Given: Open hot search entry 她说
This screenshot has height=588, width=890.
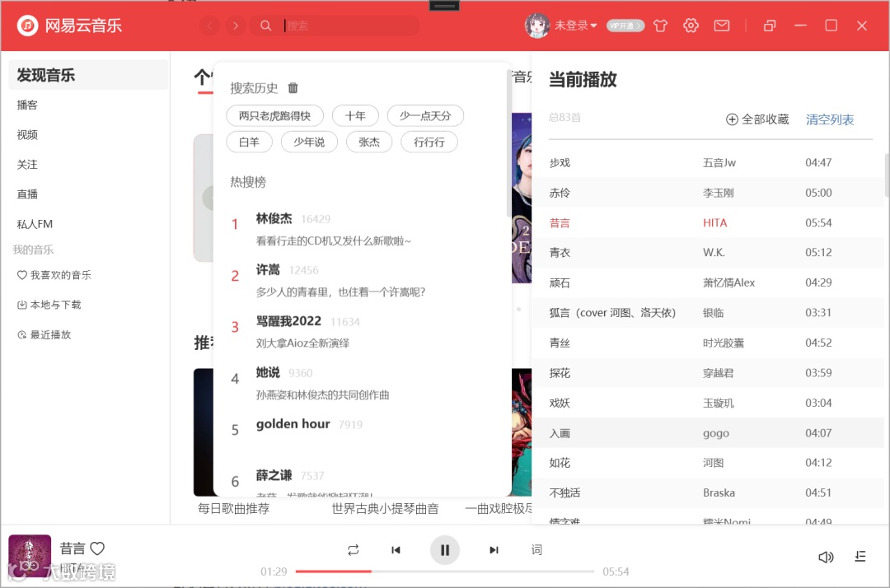Looking at the screenshot, I should pos(362,383).
